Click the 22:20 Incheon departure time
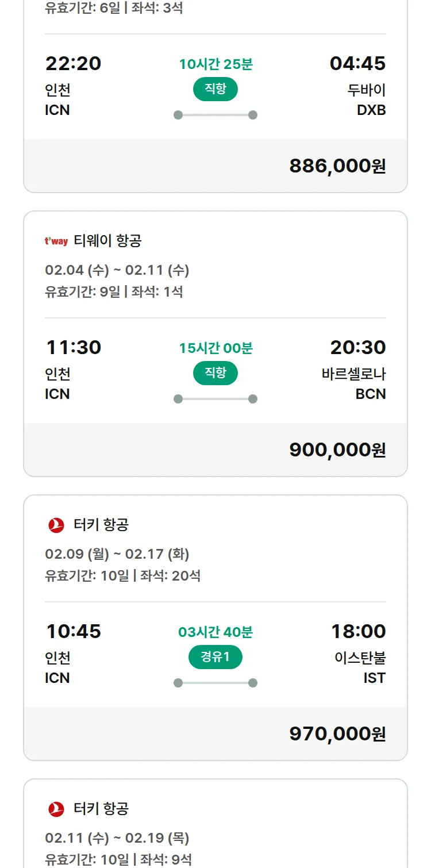 (74, 63)
